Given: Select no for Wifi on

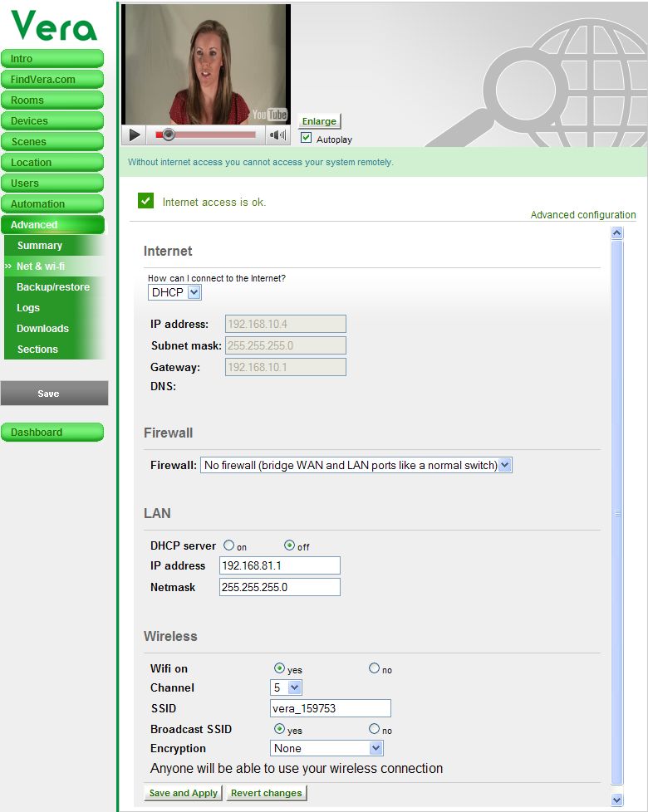Looking at the screenshot, I should (374, 668).
